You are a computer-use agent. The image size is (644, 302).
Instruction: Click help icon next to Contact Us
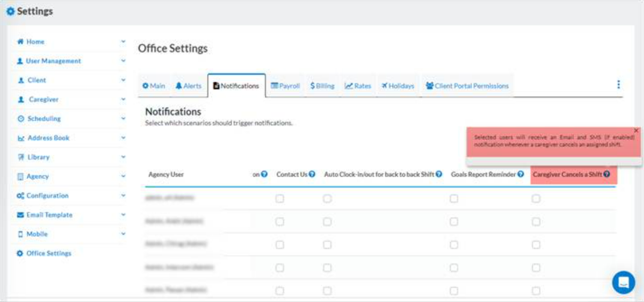pyautogui.click(x=312, y=174)
